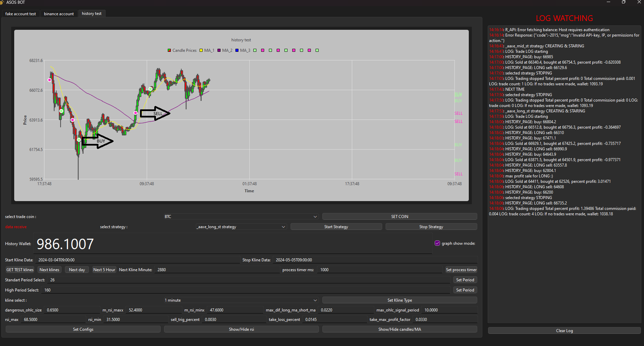
Task: Toggle the yellow MA_1 legend swatch
Action: point(201,50)
